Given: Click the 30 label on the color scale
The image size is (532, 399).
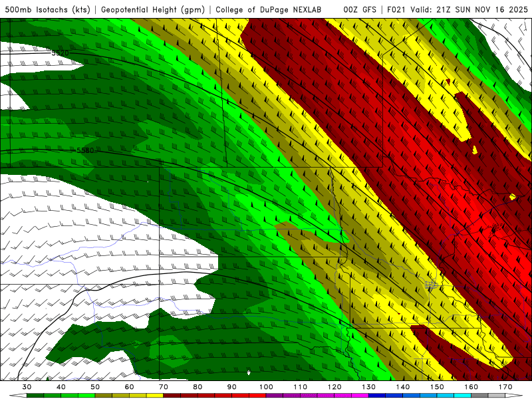Looking at the screenshot, I should [27, 387].
